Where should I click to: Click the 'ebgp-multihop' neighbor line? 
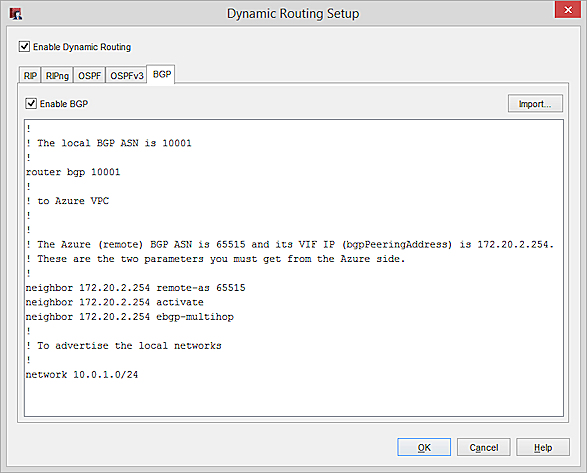(130, 317)
